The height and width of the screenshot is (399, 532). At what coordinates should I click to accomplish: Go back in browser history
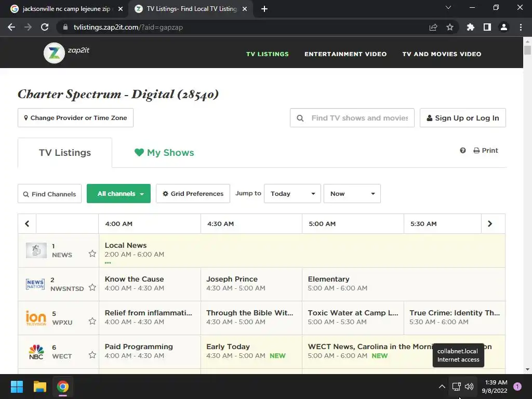[x=11, y=27]
